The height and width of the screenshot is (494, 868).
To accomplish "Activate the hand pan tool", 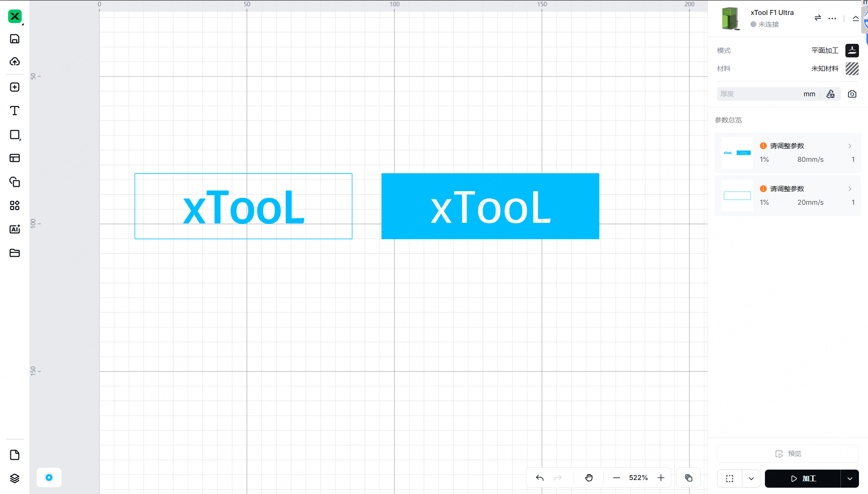I will tap(589, 478).
